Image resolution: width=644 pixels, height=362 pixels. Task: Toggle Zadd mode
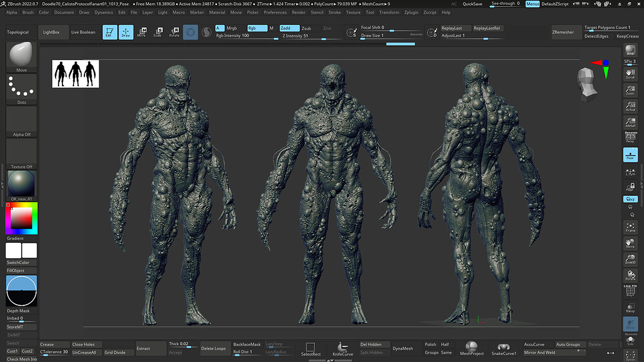[289, 28]
